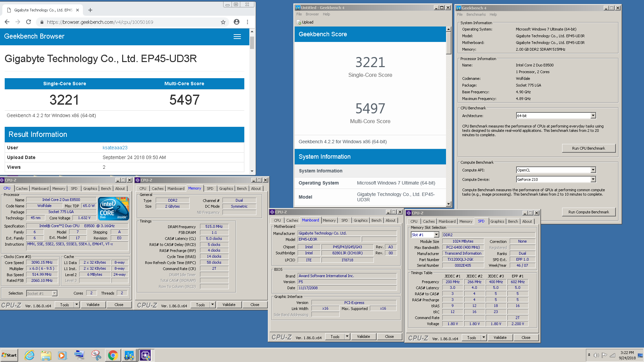Click the Run Compute Benchmark button
Image resolution: width=644 pixels, height=362 pixels.
(589, 212)
